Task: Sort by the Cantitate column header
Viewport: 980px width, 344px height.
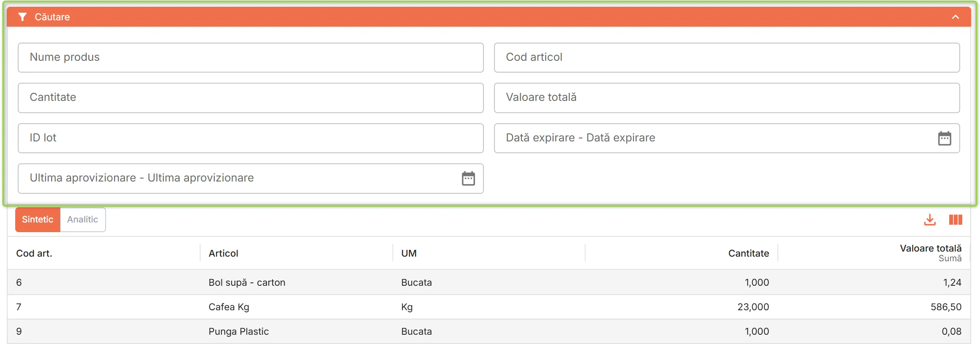Action: (x=748, y=253)
